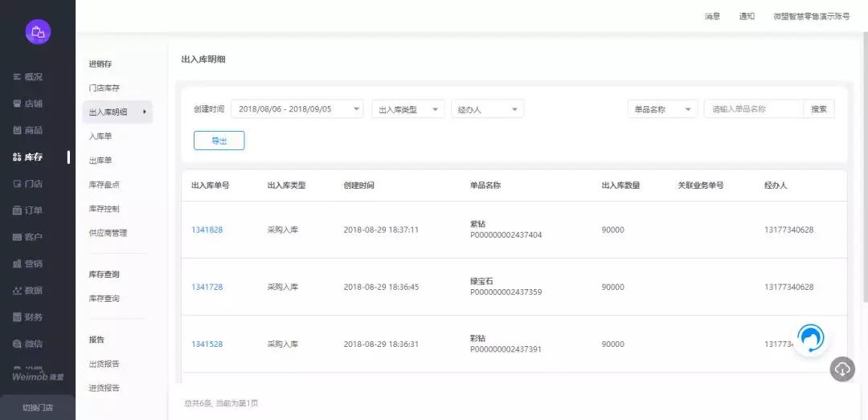
Task: Click the 出入库明细 submenu arrow
Action: (x=145, y=112)
